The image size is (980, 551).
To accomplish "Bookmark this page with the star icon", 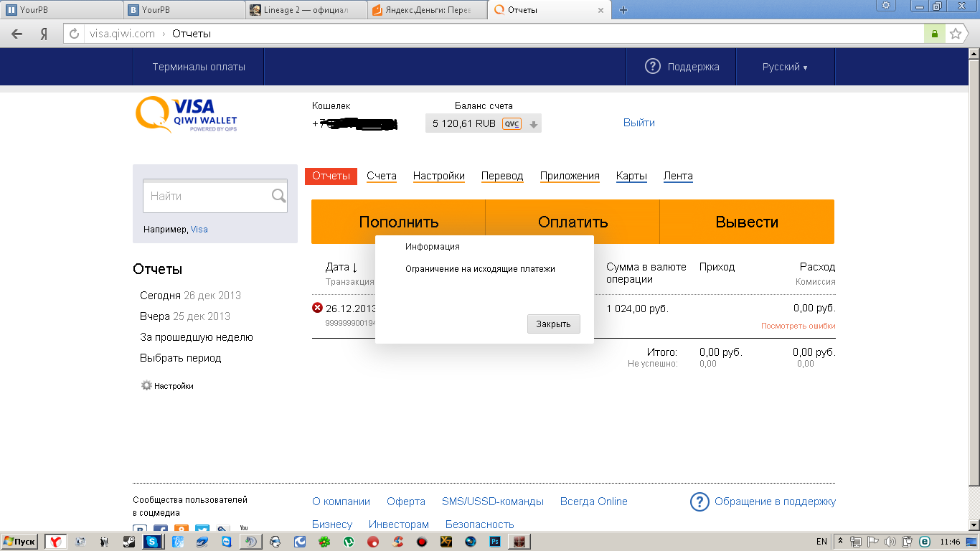I will 956,34.
